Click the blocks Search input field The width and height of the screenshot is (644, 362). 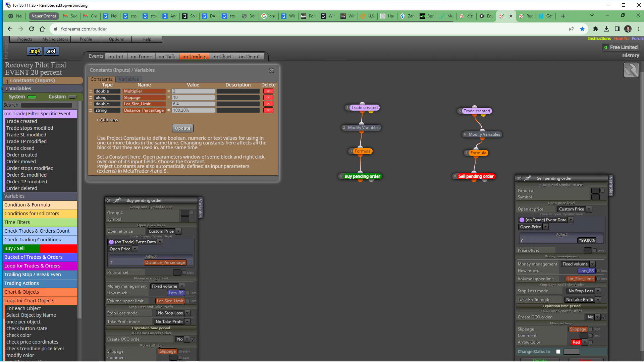coord(47,105)
